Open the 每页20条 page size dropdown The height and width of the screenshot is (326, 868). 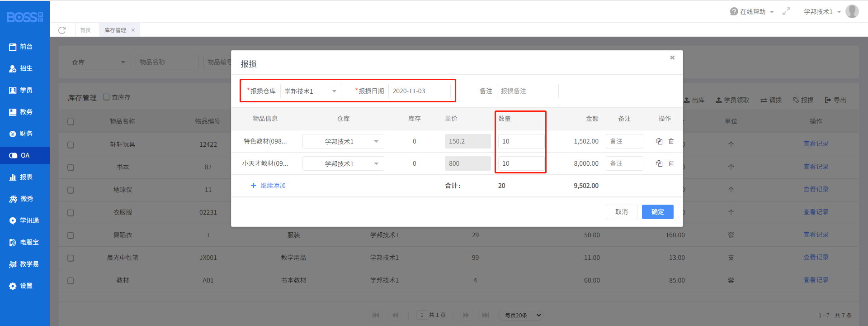[x=521, y=315]
